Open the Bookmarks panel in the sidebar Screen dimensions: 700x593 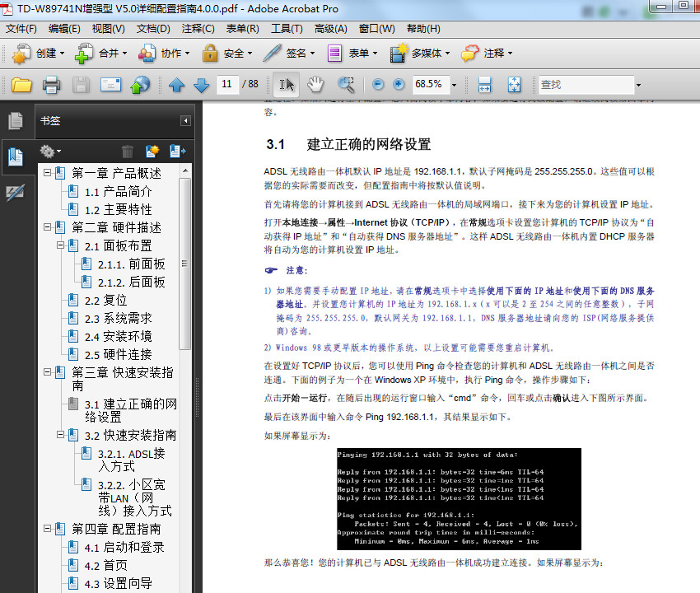point(16,156)
